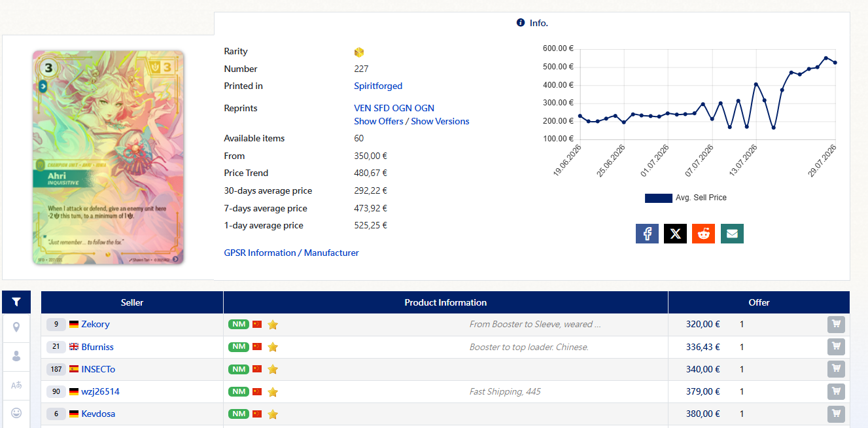Viewport: 868px width, 428px height.
Task: Click the From price 350,00 €
Action: pyautogui.click(x=370, y=156)
